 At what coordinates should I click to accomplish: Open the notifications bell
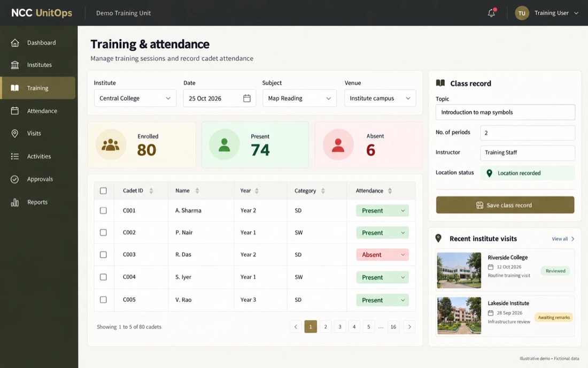point(491,13)
